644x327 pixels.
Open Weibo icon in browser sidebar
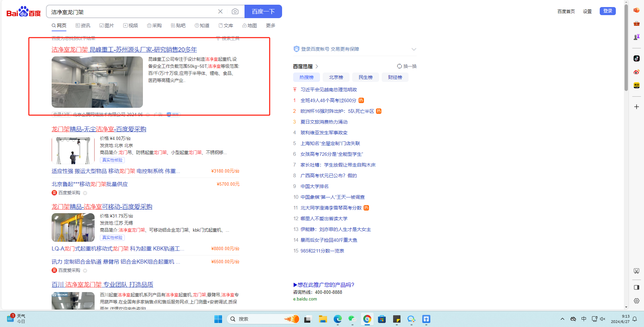[636, 72]
